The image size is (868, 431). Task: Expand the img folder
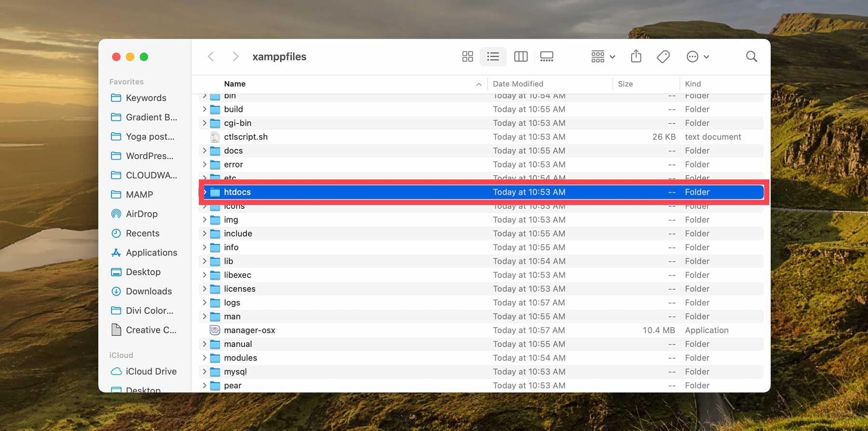(x=204, y=219)
